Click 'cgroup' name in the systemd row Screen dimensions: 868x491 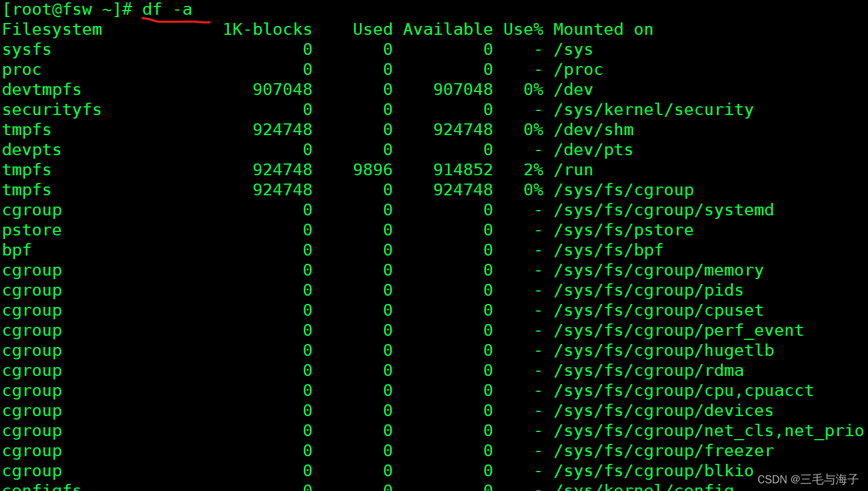[x=32, y=210]
